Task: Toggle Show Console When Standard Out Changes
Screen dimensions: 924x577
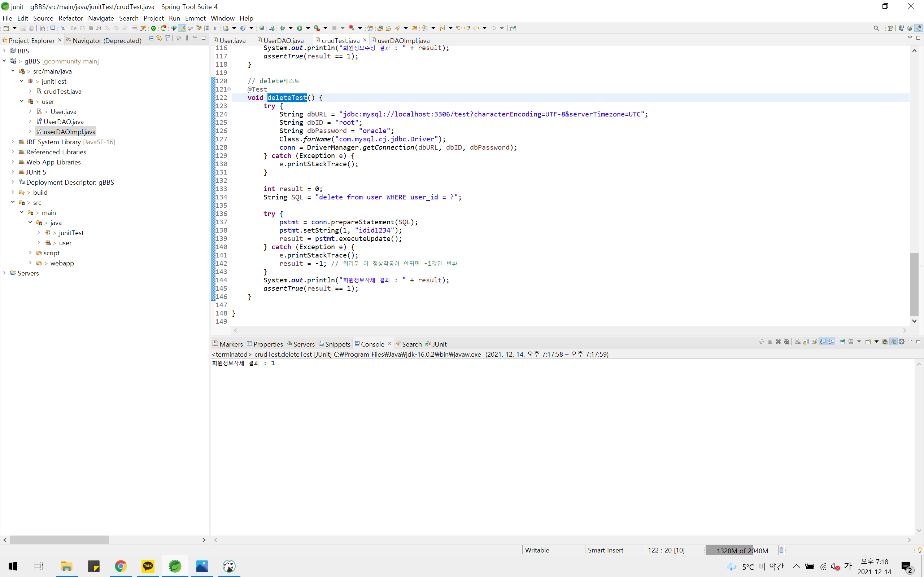Action: click(x=823, y=342)
